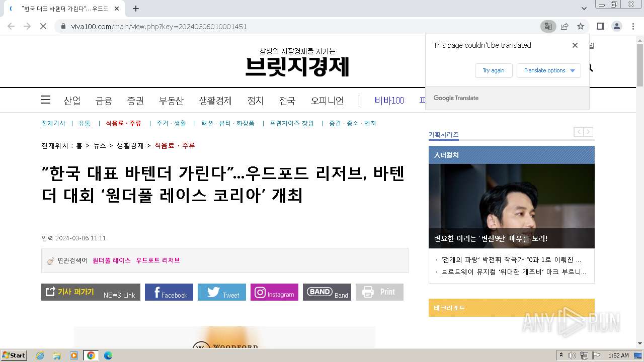Go forward in browser history

click(x=27, y=26)
